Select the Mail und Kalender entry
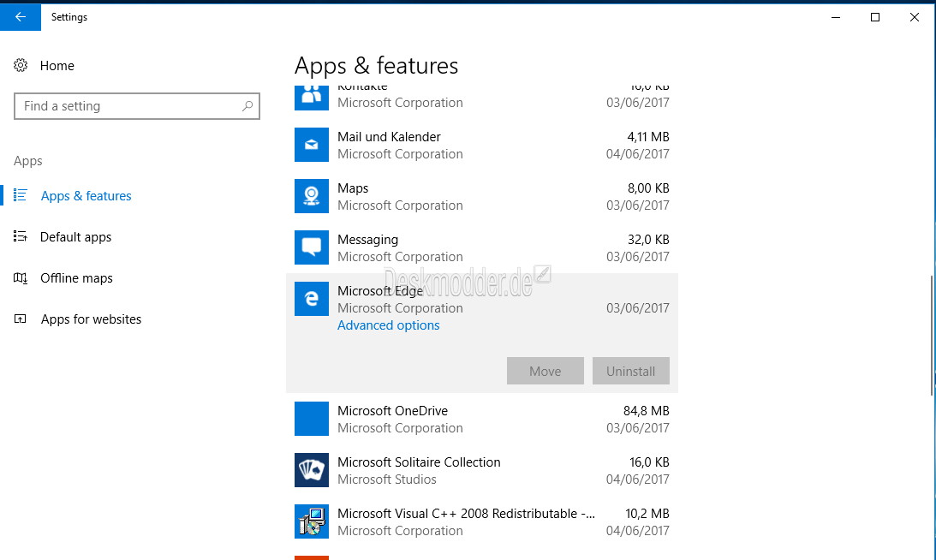 pyautogui.click(x=482, y=145)
